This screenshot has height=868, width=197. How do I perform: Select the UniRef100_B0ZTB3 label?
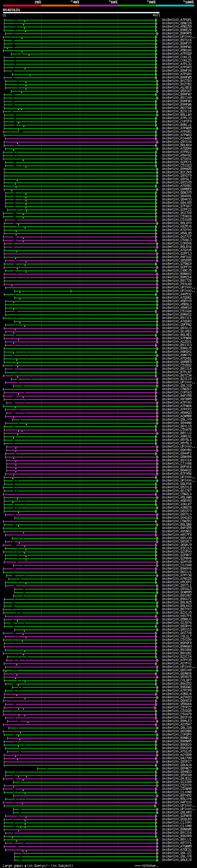click(x=176, y=81)
